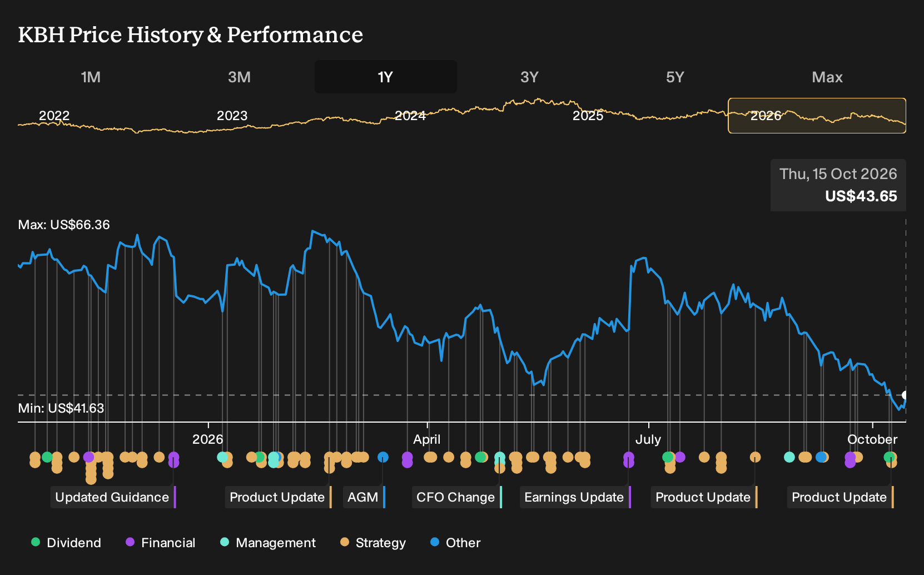The image size is (924, 575).
Task: Toggle the Strategy legend filter
Action: pos(374,543)
